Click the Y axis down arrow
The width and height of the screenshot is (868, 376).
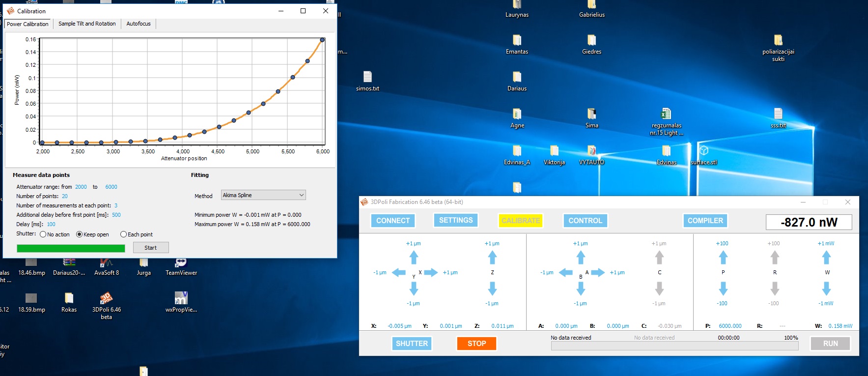tap(414, 289)
